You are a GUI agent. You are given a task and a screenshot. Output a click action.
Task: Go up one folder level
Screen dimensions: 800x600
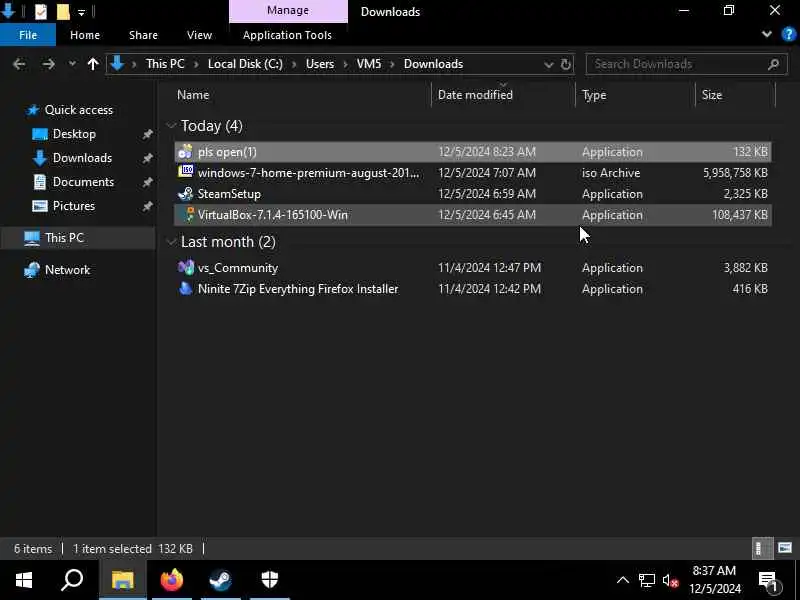93,64
